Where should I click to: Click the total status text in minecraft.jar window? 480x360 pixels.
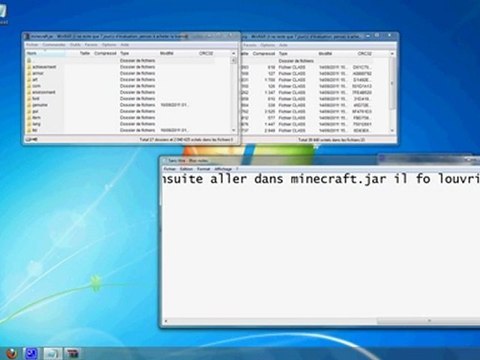(186, 140)
